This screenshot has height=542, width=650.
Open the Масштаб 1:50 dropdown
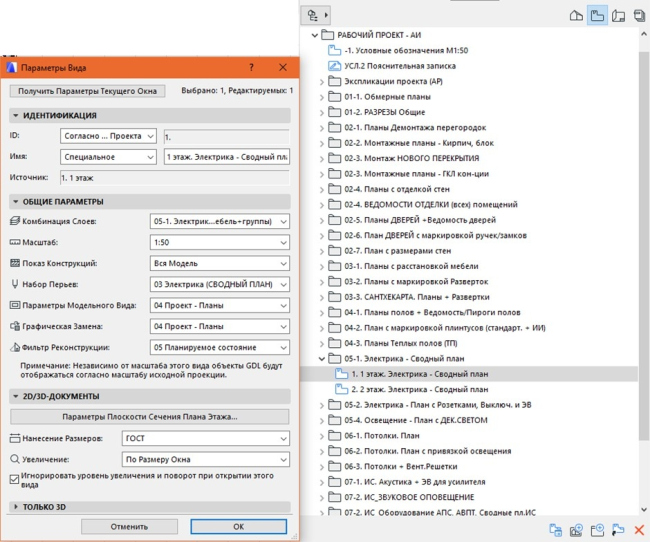[219, 242]
